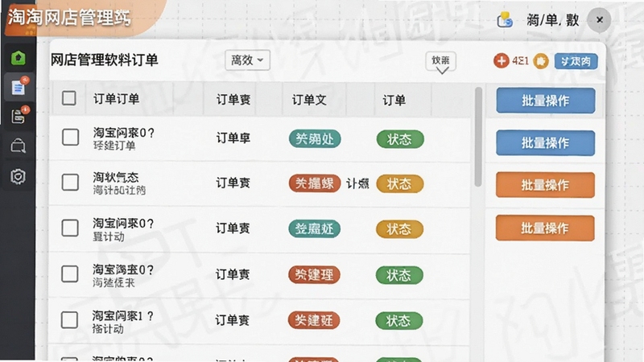This screenshot has width=644, height=362.
Task: Tick the checkbox for the first row 淘宝闷寨0?
Action: click(70, 137)
